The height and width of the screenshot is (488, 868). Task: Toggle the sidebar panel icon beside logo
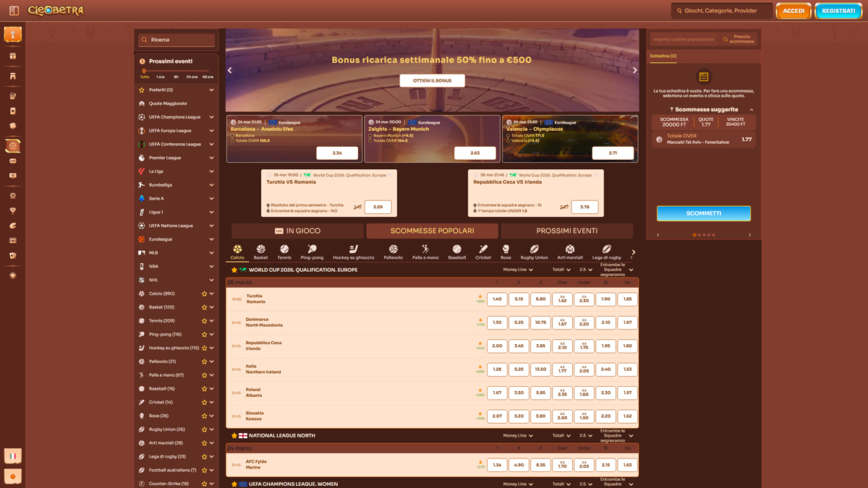click(14, 11)
